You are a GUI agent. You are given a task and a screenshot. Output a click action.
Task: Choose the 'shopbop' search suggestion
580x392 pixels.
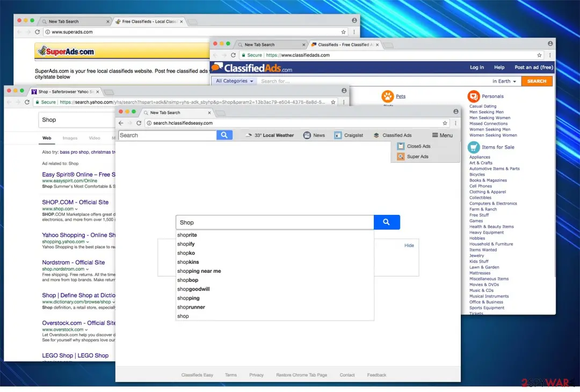click(187, 280)
